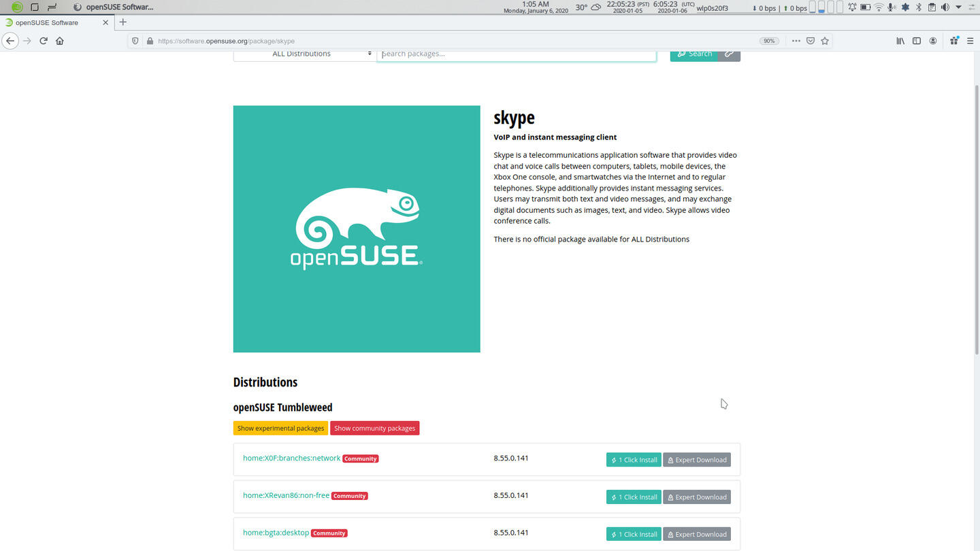
Task: Open the What's New gift icon
Action: pos(954,41)
